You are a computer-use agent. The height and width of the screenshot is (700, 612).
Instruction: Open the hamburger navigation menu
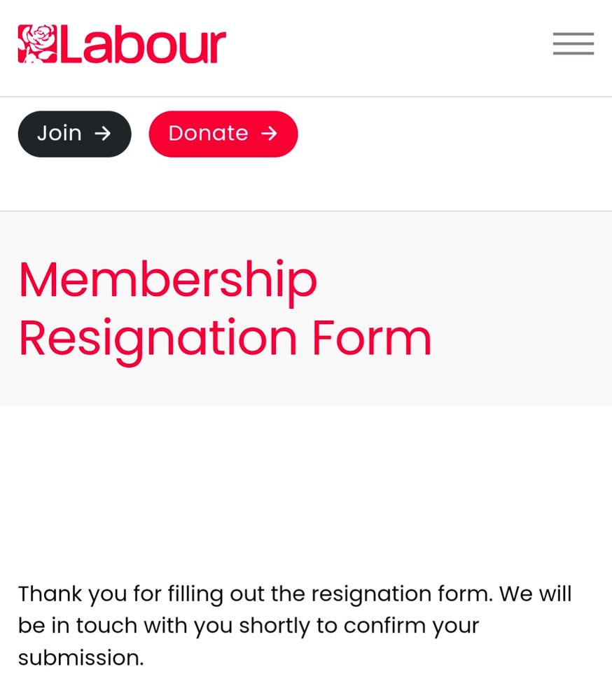(x=573, y=43)
